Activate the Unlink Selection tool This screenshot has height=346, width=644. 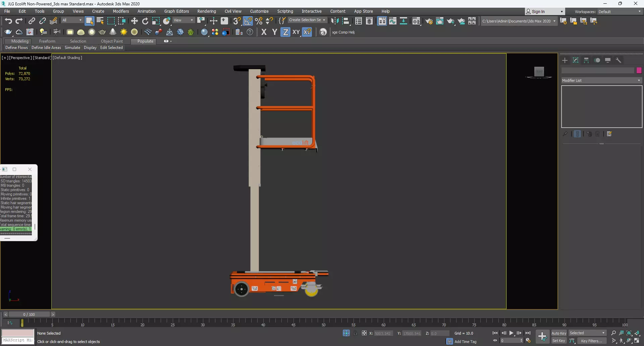click(42, 21)
